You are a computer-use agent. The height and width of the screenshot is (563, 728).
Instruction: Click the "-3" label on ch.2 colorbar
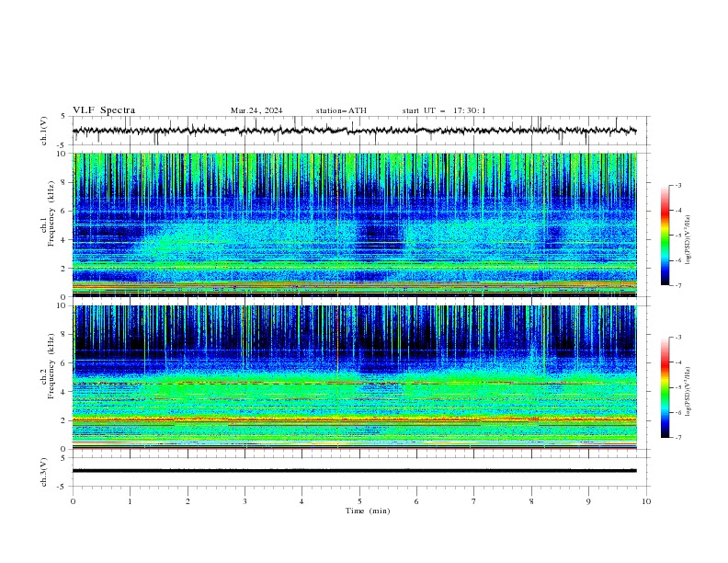point(678,338)
